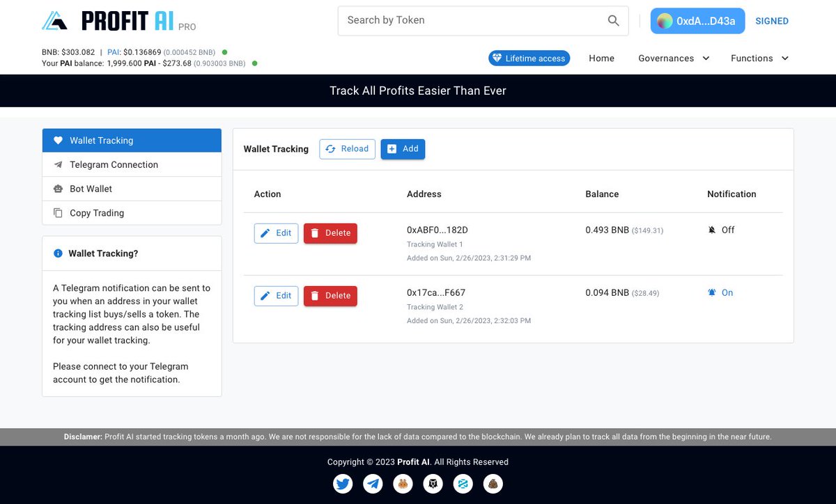Delete wallet 0xABF0...182D
This screenshot has width=836, height=504.
pyautogui.click(x=330, y=233)
